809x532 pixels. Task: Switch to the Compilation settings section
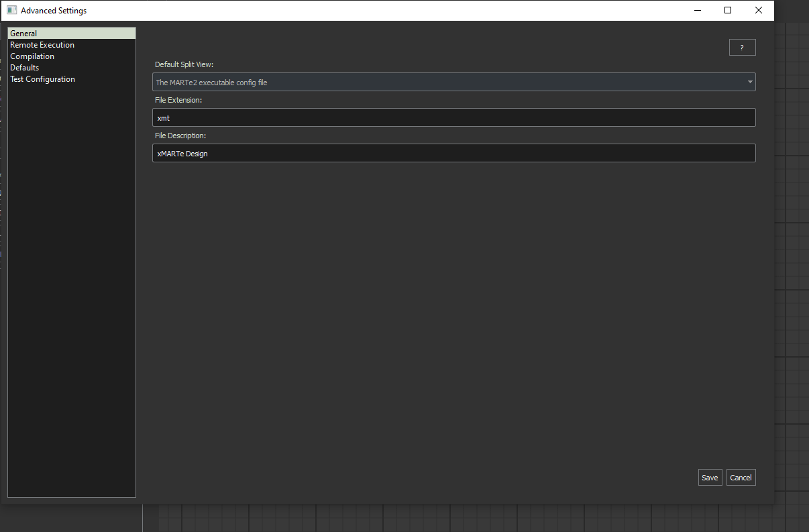(32, 56)
